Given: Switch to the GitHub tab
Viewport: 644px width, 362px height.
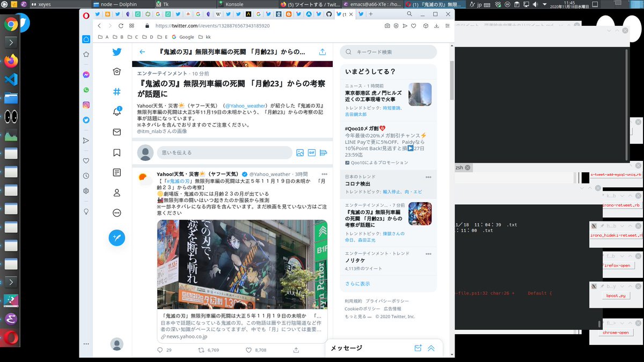Looking at the screenshot, I should point(329,14).
